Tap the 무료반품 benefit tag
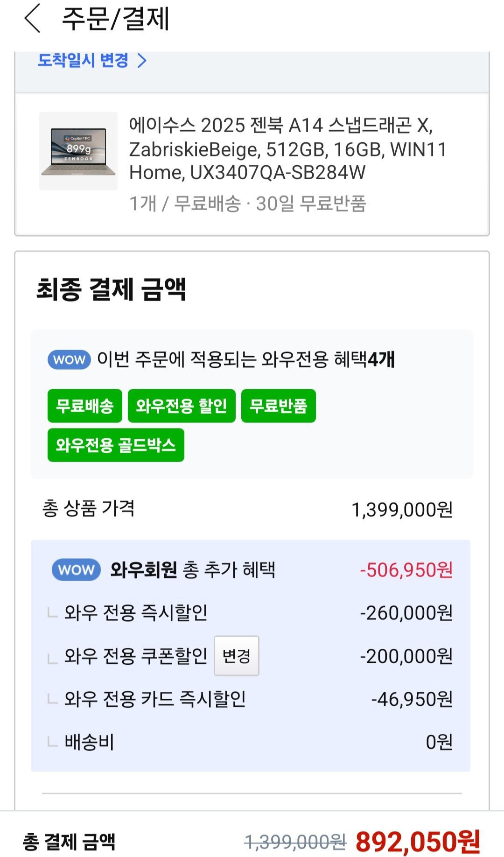Screen dimensions: 504x857 [x=278, y=406]
